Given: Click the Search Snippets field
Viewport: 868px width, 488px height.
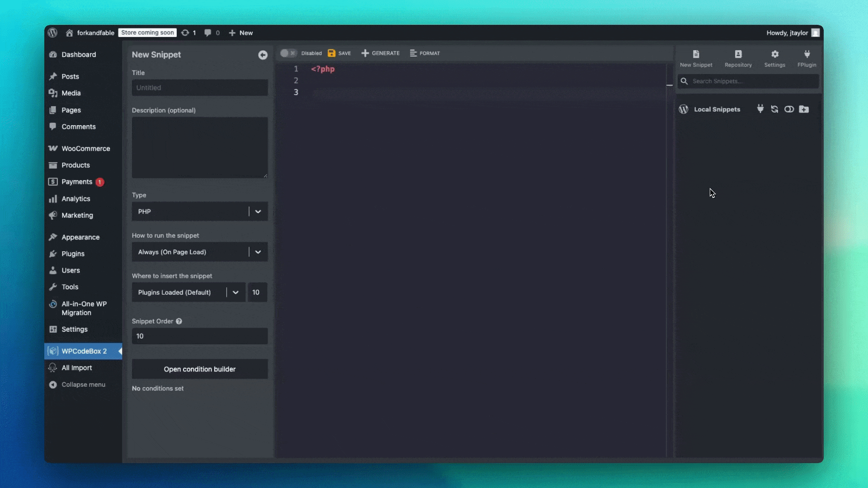Looking at the screenshot, I should [753, 81].
